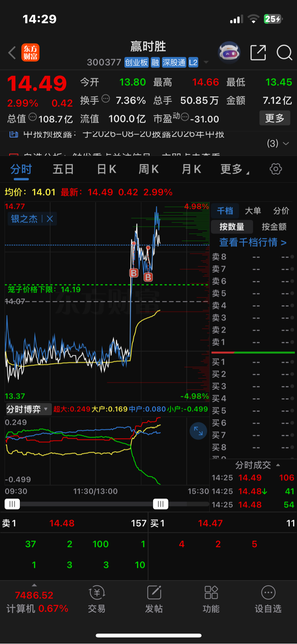Image resolution: width=297 pixels, height=644 pixels.
Task: Open the 更多 chart periods dropdown
Action: point(234,169)
